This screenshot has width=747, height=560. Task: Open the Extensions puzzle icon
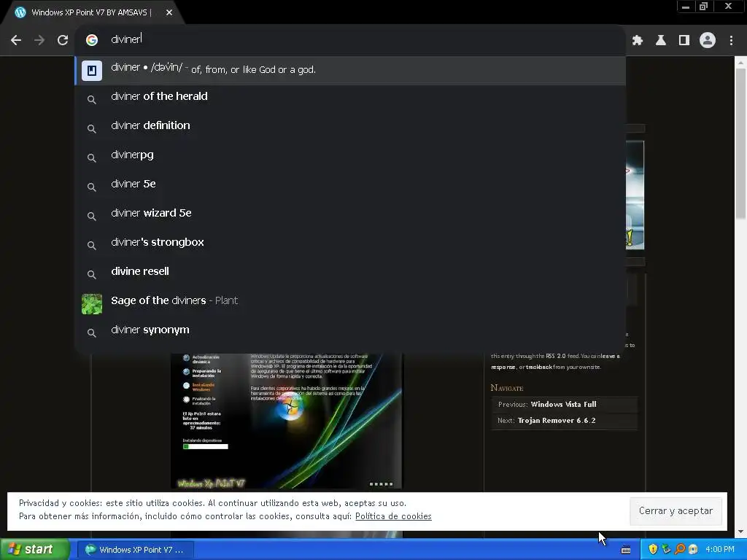click(x=638, y=41)
